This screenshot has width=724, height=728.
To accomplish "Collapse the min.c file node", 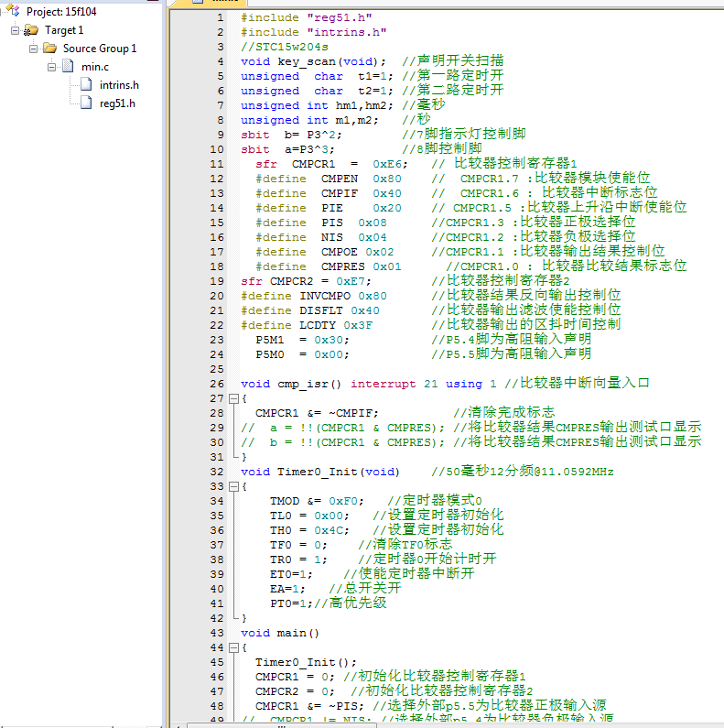I will (x=51, y=67).
